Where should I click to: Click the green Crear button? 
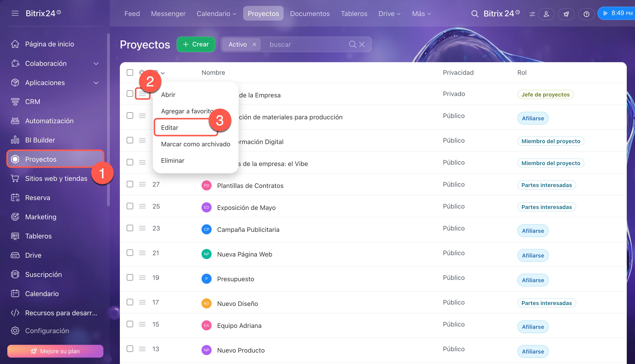tap(196, 44)
